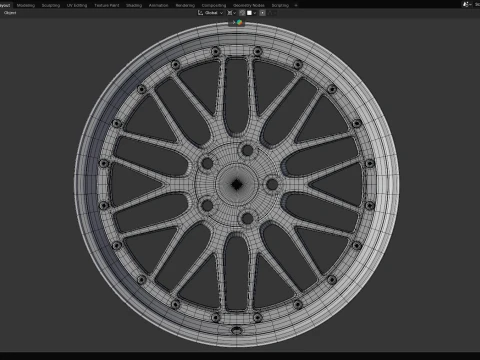Open the Compositing workspace tab

pos(214,5)
